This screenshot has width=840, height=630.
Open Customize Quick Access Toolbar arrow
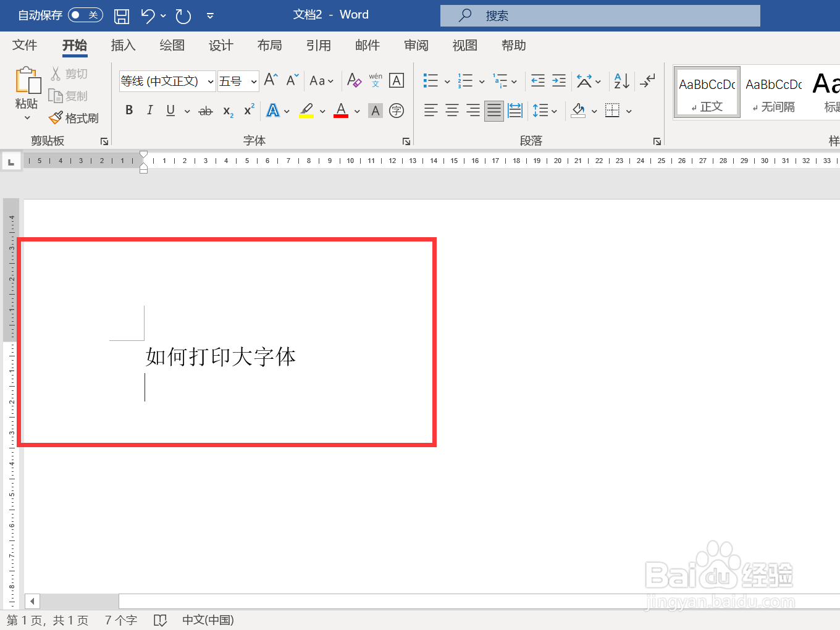(210, 16)
